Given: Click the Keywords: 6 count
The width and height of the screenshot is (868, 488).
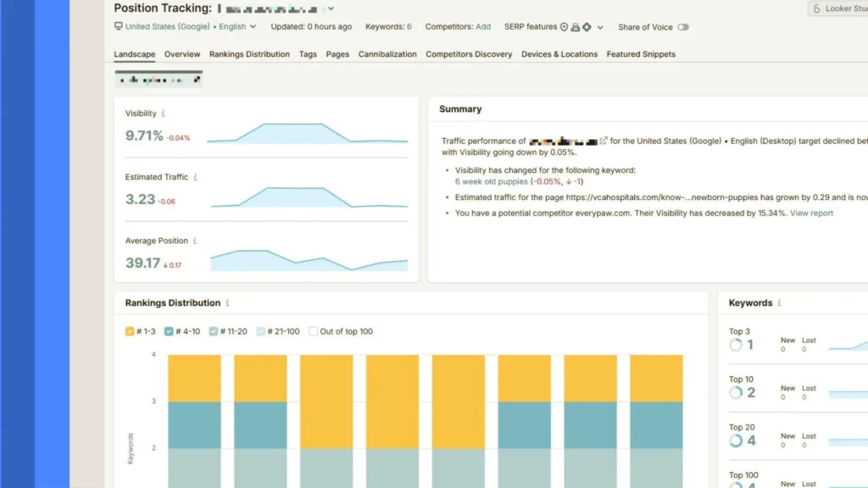Looking at the screenshot, I should 388,26.
